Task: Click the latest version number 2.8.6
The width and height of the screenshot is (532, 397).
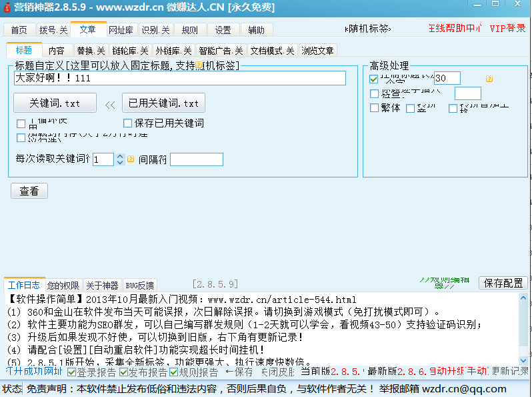Action: click(412, 372)
